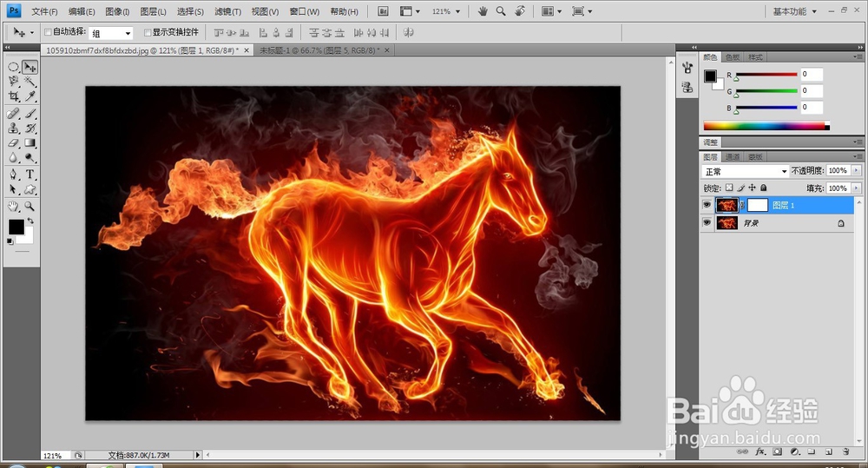
Task: Select the Polygonal Lasso tool
Action: click(x=13, y=82)
